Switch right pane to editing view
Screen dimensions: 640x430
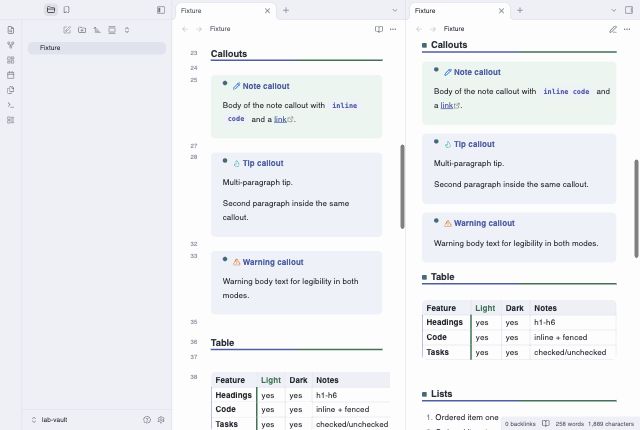click(x=613, y=29)
